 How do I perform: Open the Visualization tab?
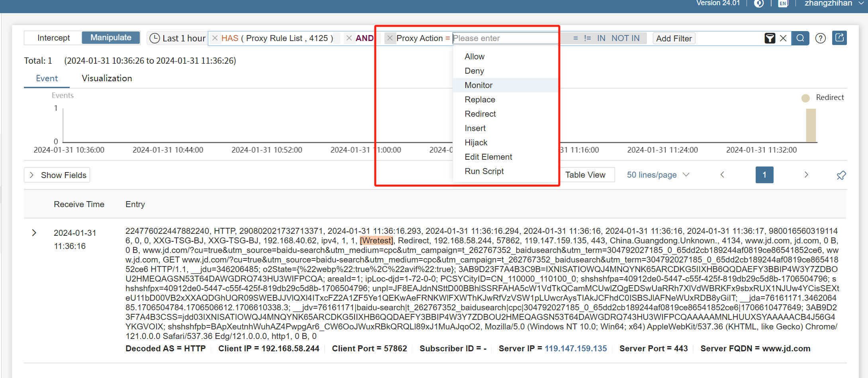tap(107, 78)
